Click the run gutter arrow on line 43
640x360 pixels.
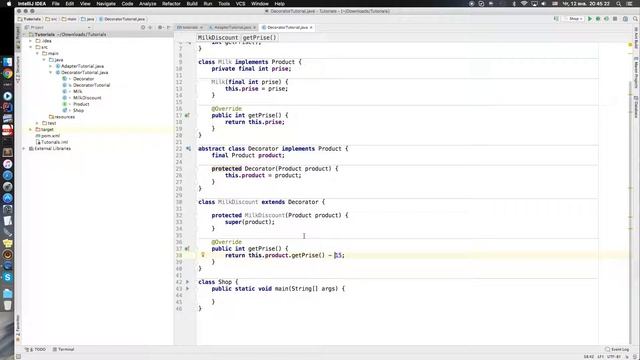(187, 289)
